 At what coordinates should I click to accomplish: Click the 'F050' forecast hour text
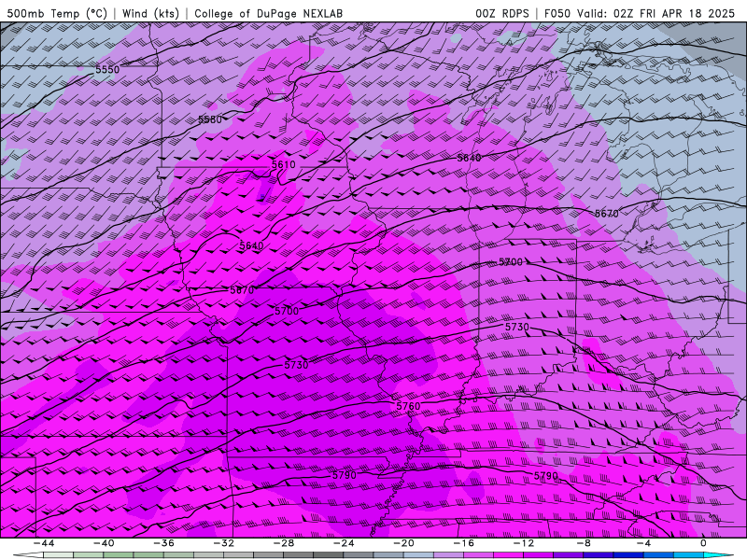pyautogui.click(x=557, y=13)
